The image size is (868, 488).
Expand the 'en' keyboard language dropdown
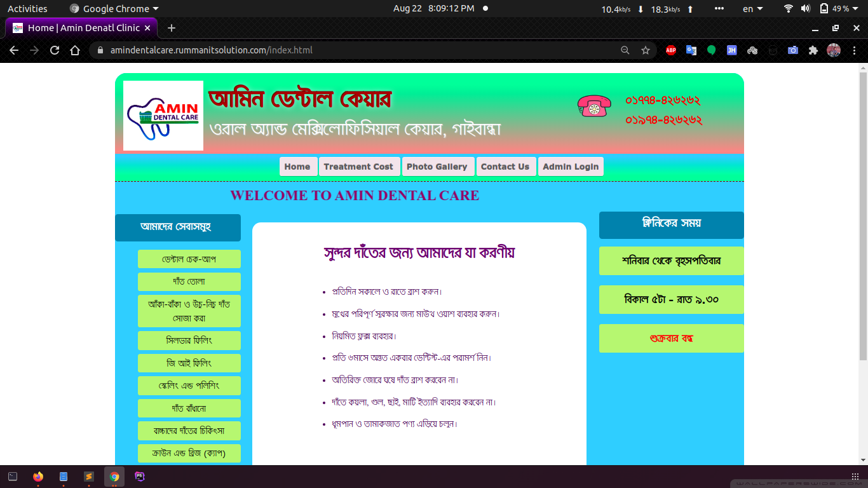[x=752, y=9]
